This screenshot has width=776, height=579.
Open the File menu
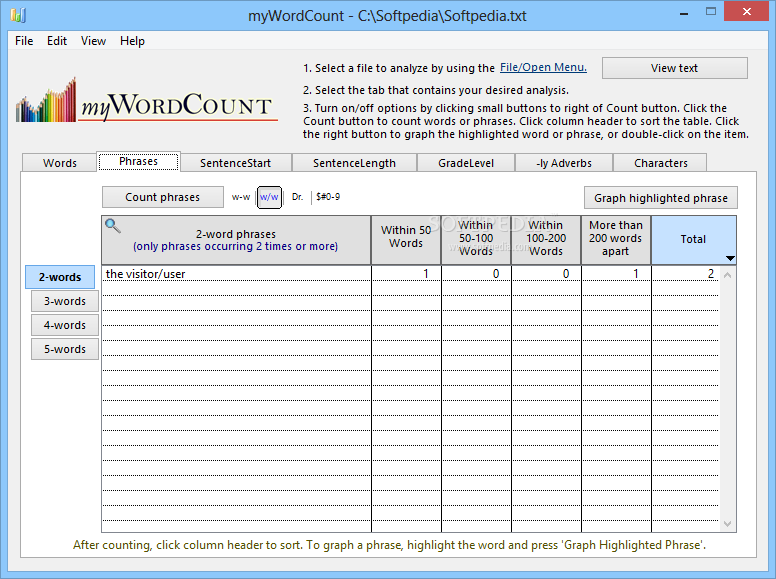point(24,41)
